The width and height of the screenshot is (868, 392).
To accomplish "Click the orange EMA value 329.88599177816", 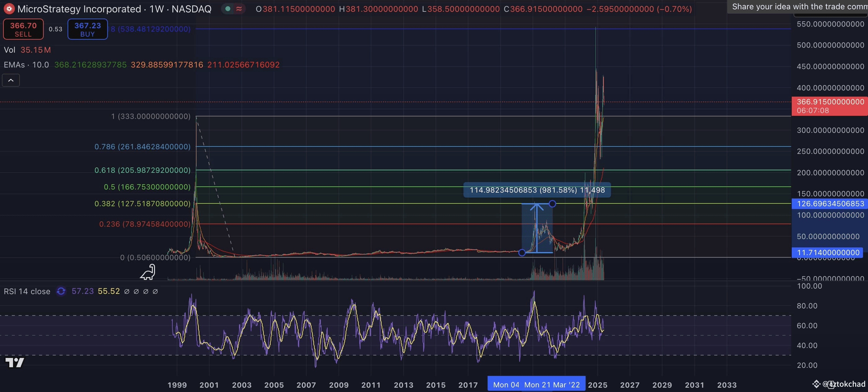I will pyautogui.click(x=167, y=65).
